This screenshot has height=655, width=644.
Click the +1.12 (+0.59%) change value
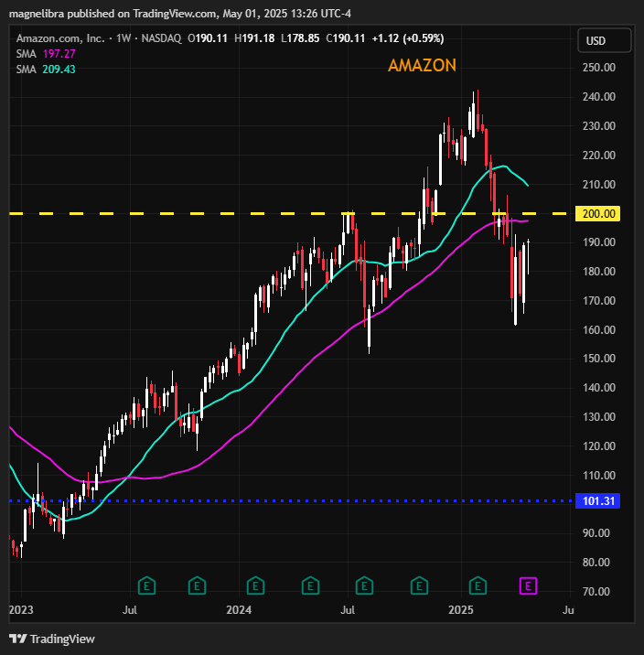(x=408, y=38)
